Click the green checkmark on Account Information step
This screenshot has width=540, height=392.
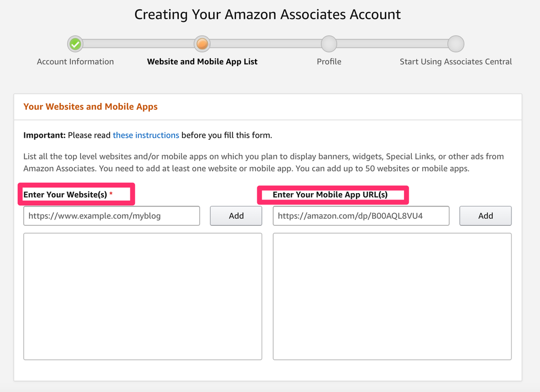pos(75,44)
